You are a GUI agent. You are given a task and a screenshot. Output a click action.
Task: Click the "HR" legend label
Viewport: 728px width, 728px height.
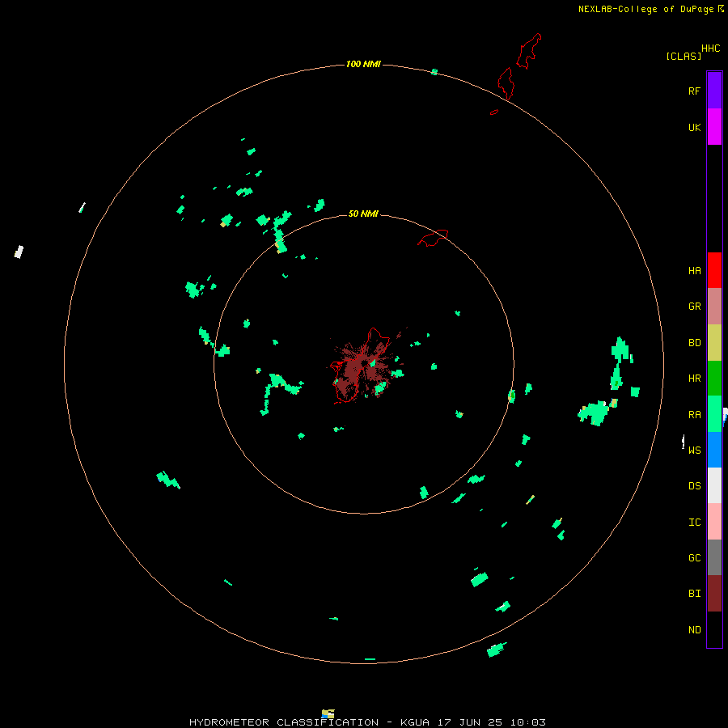coord(694,379)
